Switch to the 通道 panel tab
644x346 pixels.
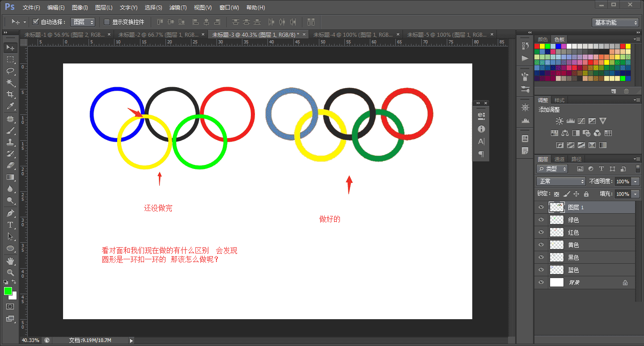pos(559,159)
